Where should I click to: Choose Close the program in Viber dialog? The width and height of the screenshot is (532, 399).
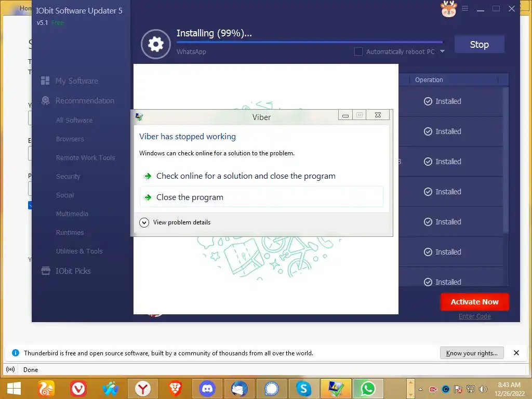pyautogui.click(x=261, y=197)
